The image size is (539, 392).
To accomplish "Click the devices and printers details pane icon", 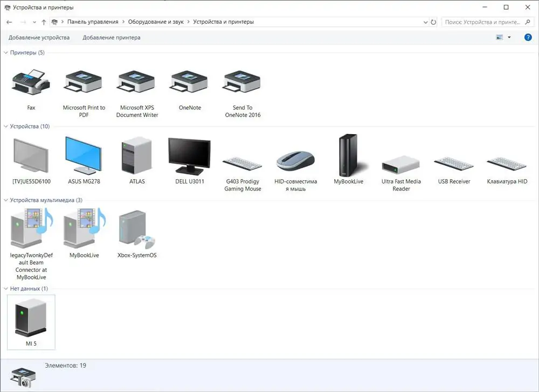I will pyautogui.click(x=23, y=377).
